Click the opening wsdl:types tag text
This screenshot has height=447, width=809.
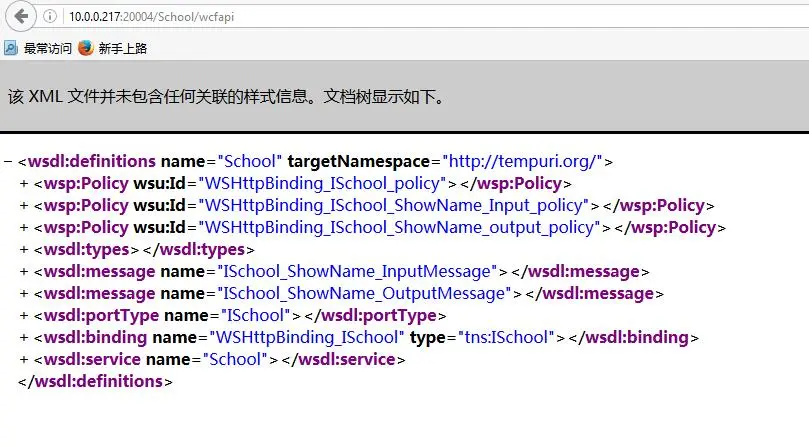(87, 250)
